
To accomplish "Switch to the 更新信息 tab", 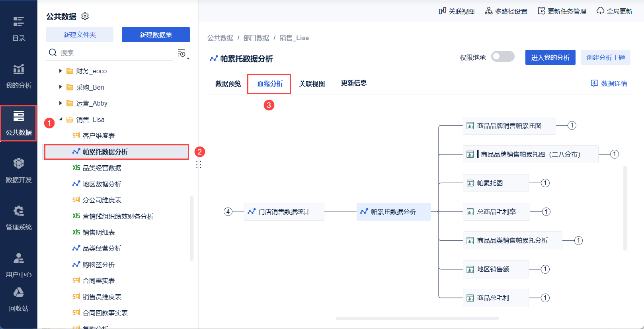I will pyautogui.click(x=354, y=83).
